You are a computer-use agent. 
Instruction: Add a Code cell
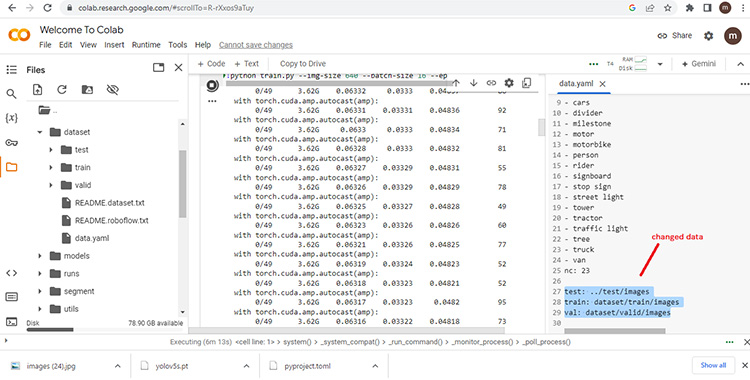(211, 64)
